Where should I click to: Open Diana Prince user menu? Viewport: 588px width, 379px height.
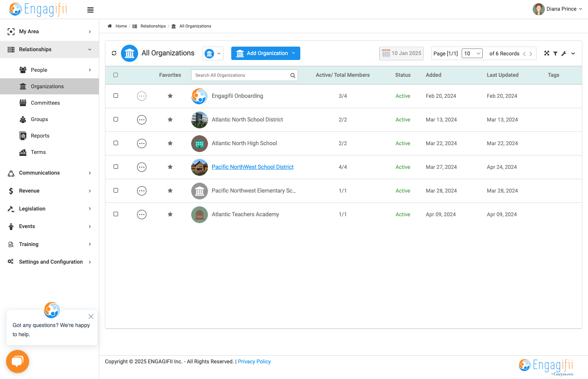pyautogui.click(x=557, y=9)
